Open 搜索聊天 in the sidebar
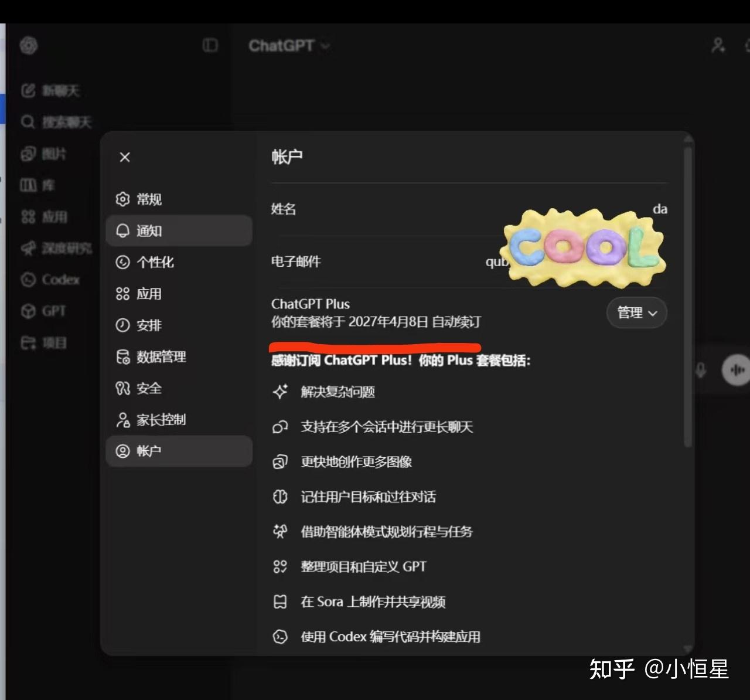 coord(56,122)
